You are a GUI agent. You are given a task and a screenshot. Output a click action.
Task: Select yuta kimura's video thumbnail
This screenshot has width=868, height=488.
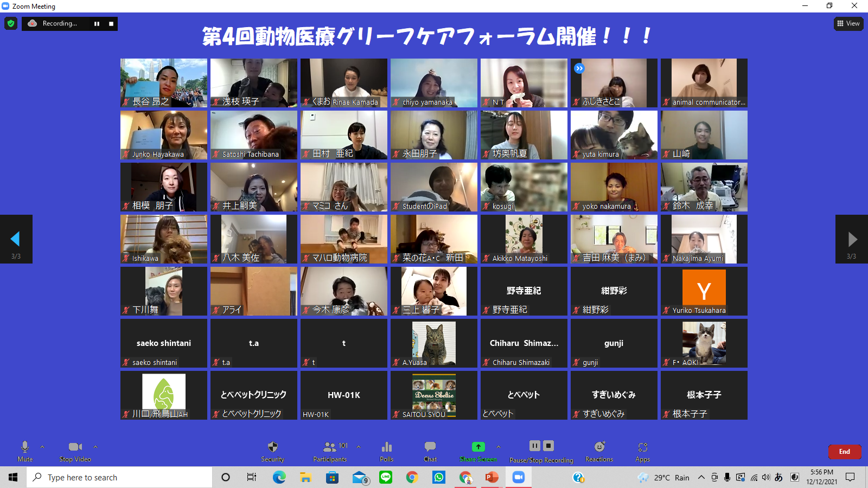click(614, 135)
